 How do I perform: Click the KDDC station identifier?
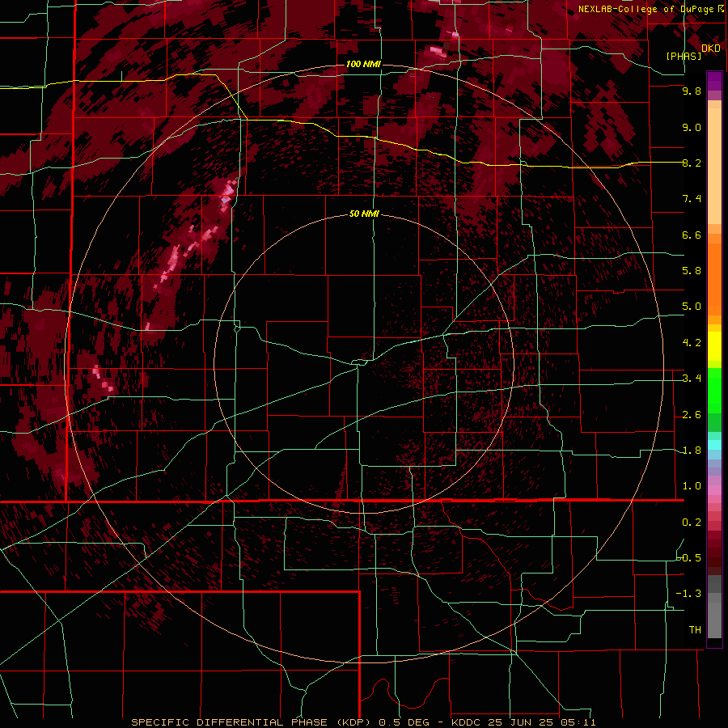(x=464, y=722)
